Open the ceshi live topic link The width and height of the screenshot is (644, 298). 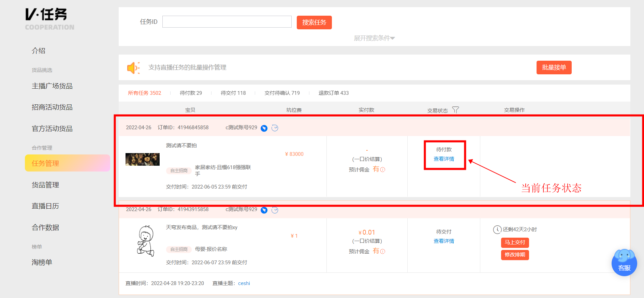click(x=244, y=283)
